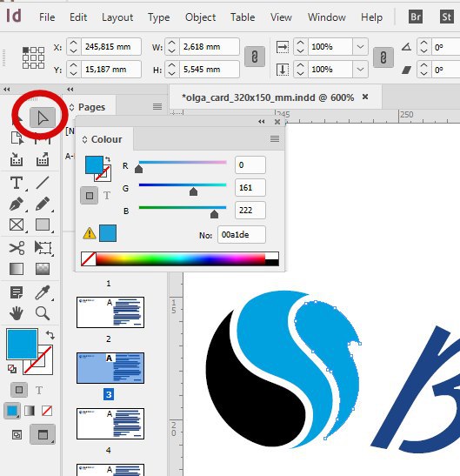The image size is (460, 476).
Task: Collapse Colour panel with double arrows
Action: 262,122
